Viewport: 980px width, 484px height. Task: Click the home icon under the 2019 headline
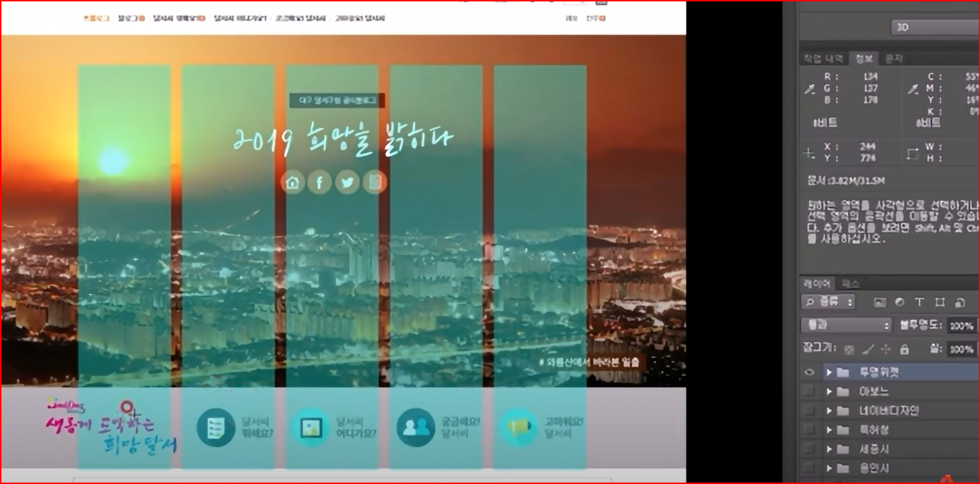293,182
